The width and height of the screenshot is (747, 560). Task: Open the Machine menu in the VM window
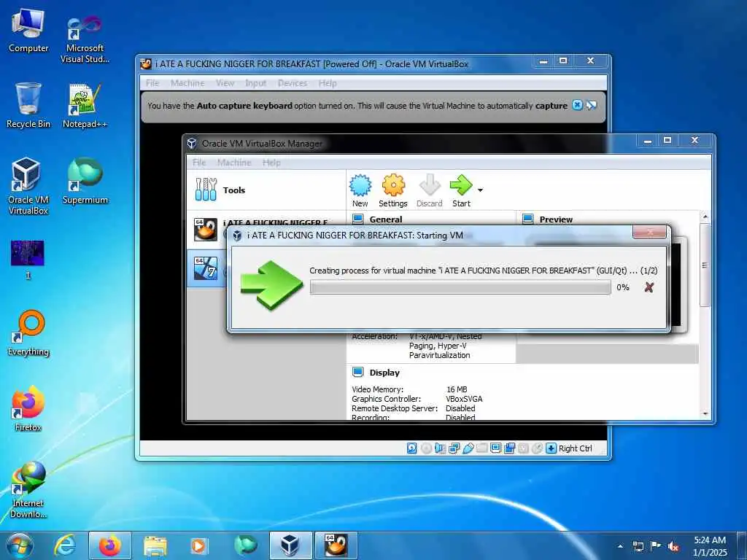tap(187, 83)
